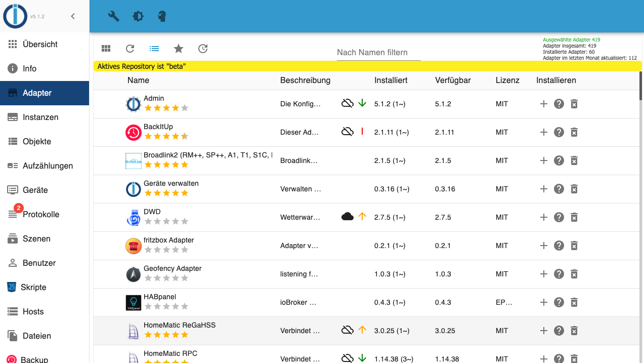Screen dimensions: 644x363
Task: Refresh the adapter list via reload icon
Action: 130,49
